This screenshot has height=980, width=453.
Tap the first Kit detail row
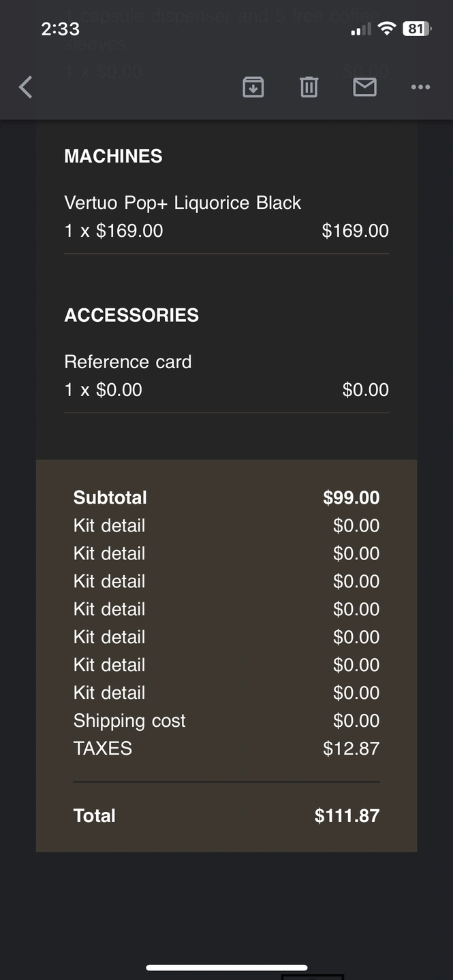coord(226,525)
